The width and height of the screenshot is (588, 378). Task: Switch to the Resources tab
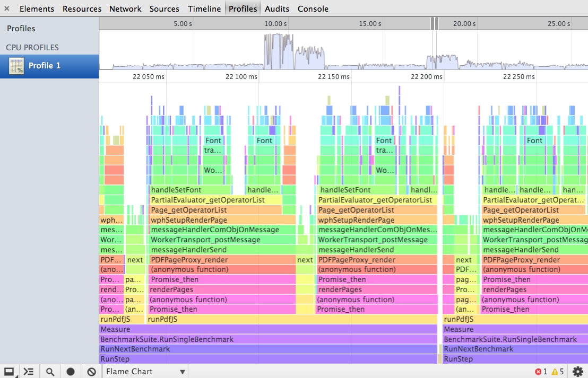pyautogui.click(x=82, y=8)
